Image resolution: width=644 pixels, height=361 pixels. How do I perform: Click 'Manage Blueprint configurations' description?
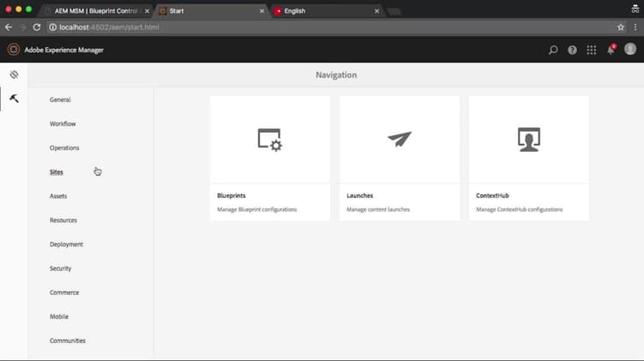(257, 209)
